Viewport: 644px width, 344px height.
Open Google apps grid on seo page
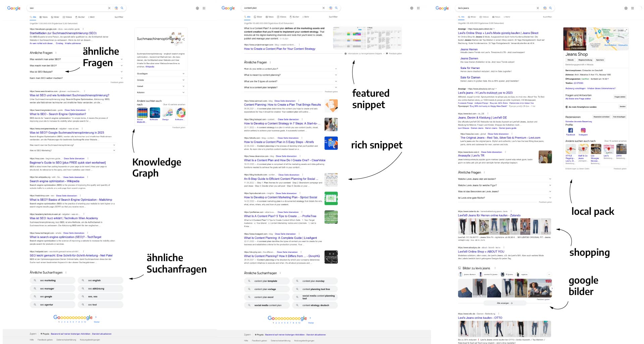tap(204, 8)
